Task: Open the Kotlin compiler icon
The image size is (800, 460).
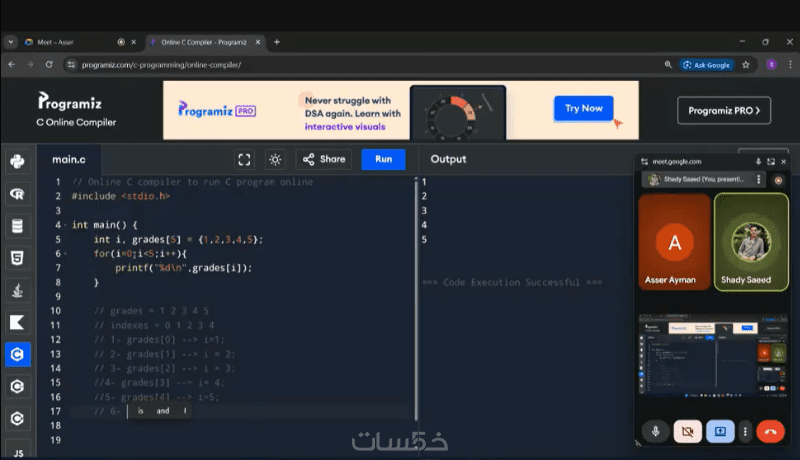Action: (x=17, y=322)
